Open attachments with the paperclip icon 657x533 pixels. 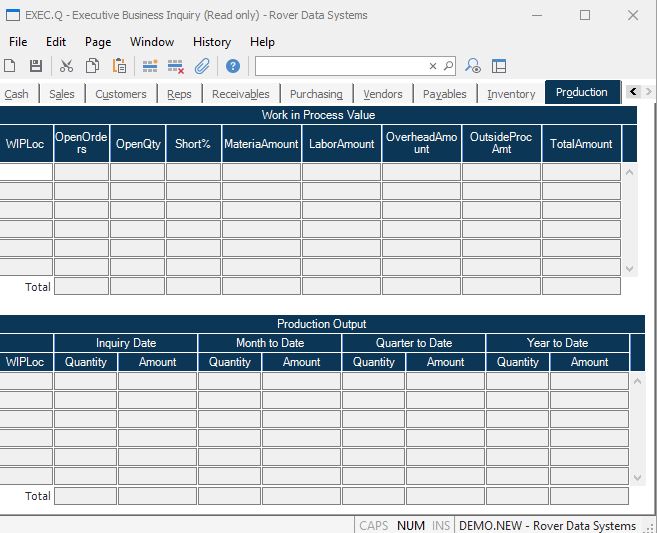202,66
